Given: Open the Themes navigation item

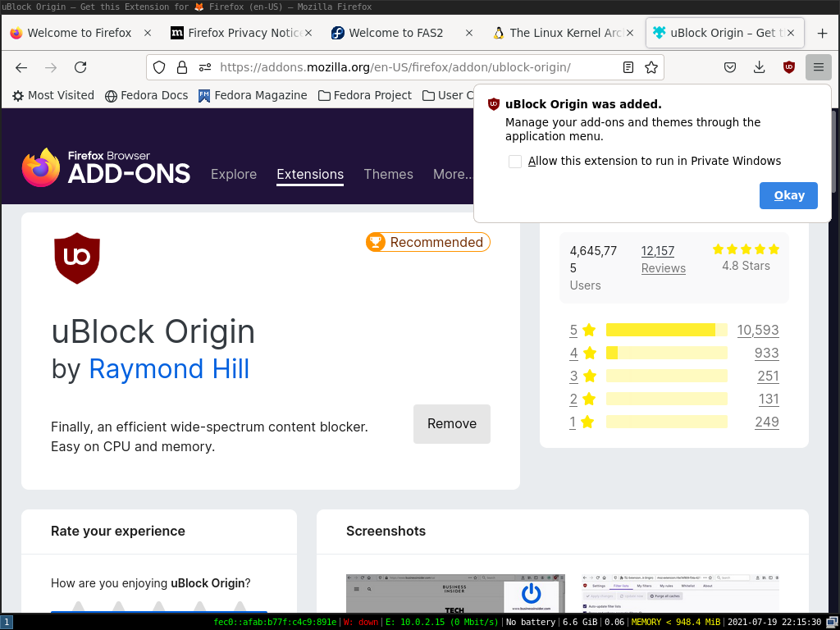Looking at the screenshot, I should point(388,174).
